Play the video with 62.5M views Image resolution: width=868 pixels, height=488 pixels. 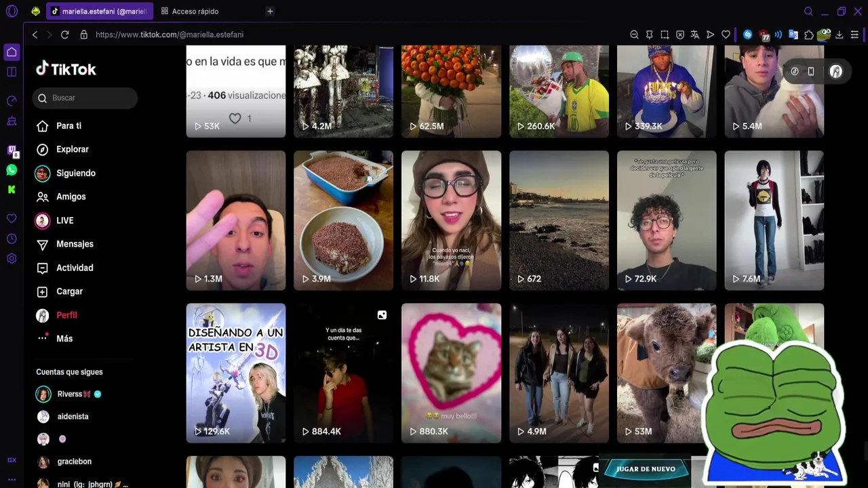451,91
